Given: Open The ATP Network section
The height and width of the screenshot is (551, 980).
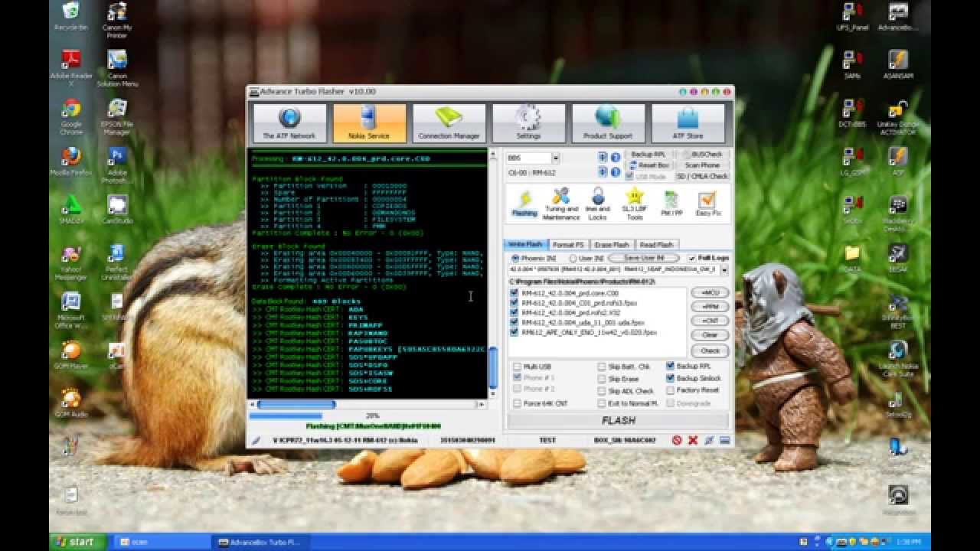Looking at the screenshot, I should [x=289, y=123].
